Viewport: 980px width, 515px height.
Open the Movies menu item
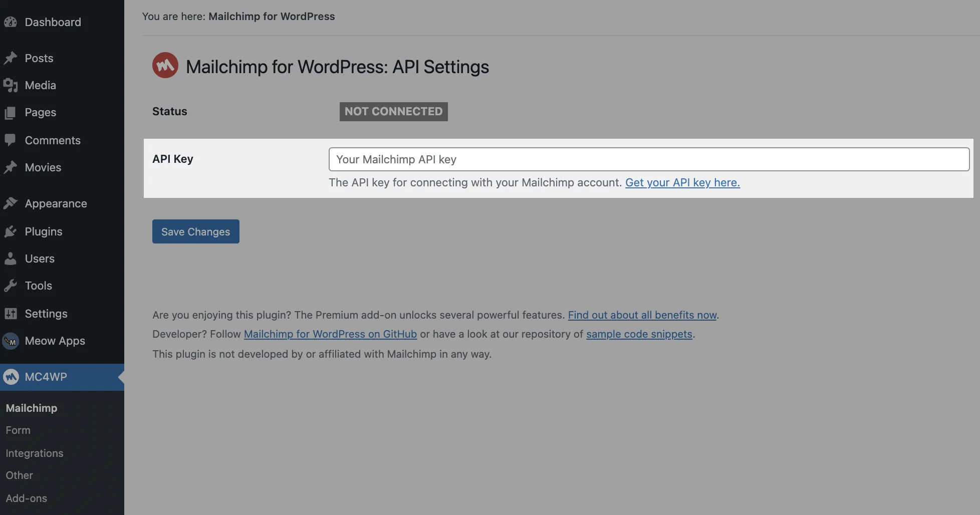43,167
